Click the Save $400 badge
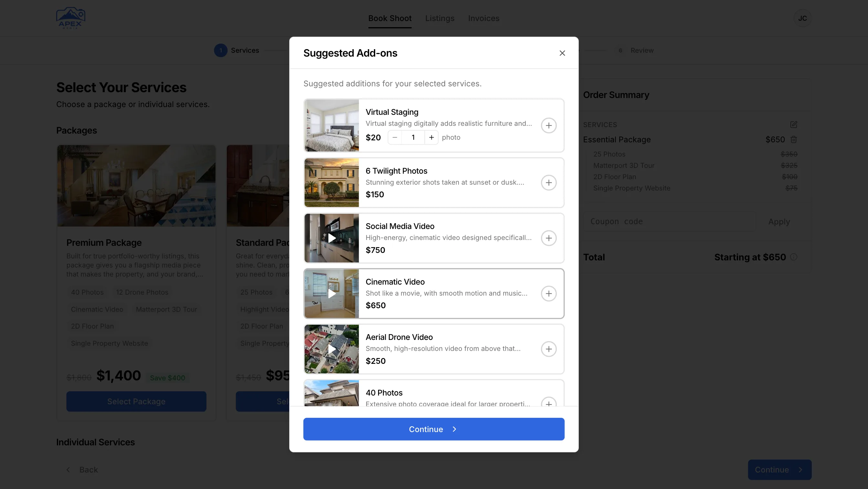The height and width of the screenshot is (489, 868). pos(167,378)
